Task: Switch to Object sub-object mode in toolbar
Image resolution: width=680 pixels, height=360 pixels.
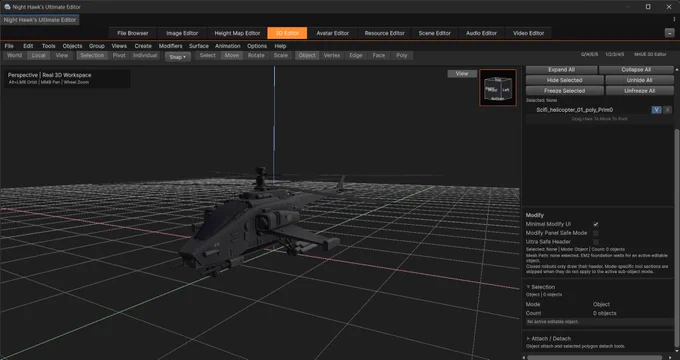Action: (x=307, y=56)
